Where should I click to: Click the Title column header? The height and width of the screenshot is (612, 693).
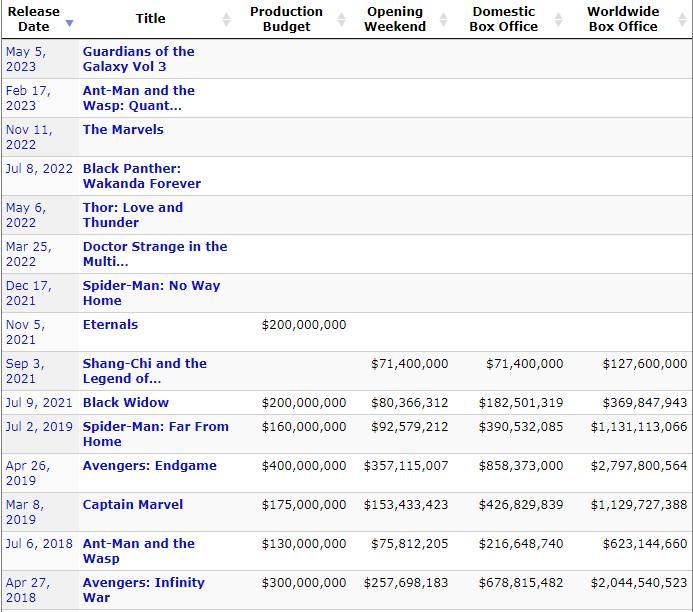coord(151,19)
